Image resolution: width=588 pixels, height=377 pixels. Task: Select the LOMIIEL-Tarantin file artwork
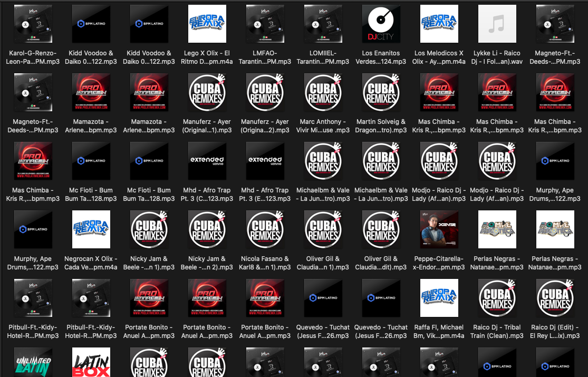[323, 24]
